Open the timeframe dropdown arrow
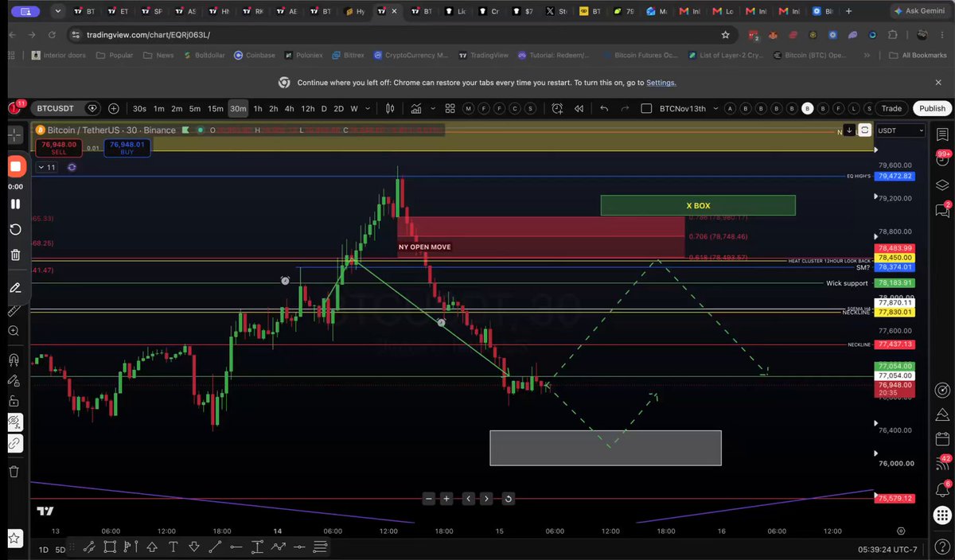955x560 pixels. 369,109
